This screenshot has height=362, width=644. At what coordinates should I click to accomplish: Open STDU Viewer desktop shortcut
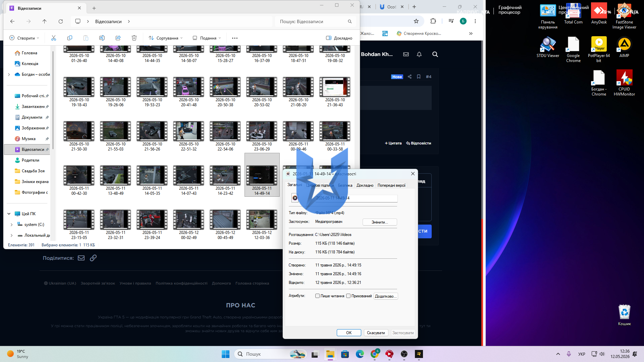pos(548,47)
